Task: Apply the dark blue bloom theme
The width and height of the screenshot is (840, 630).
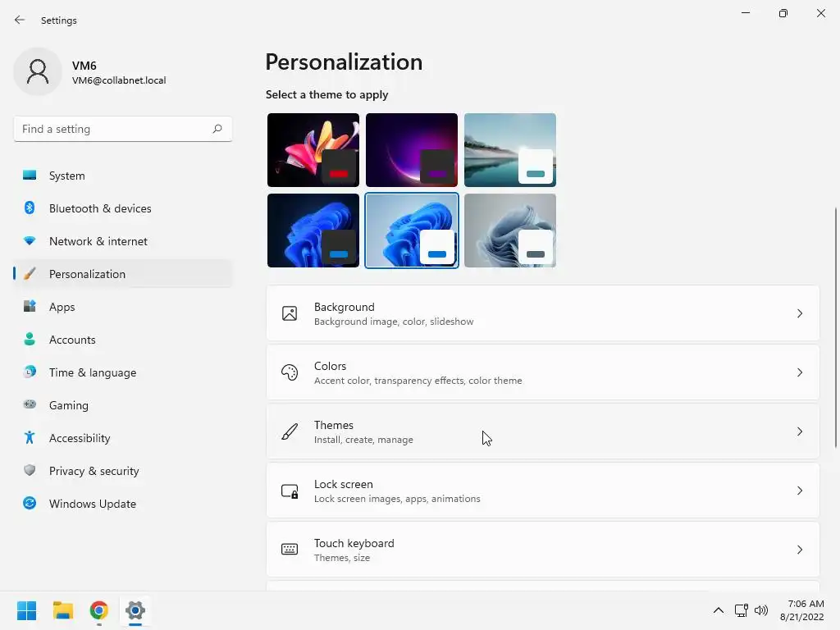Action: [313, 231]
